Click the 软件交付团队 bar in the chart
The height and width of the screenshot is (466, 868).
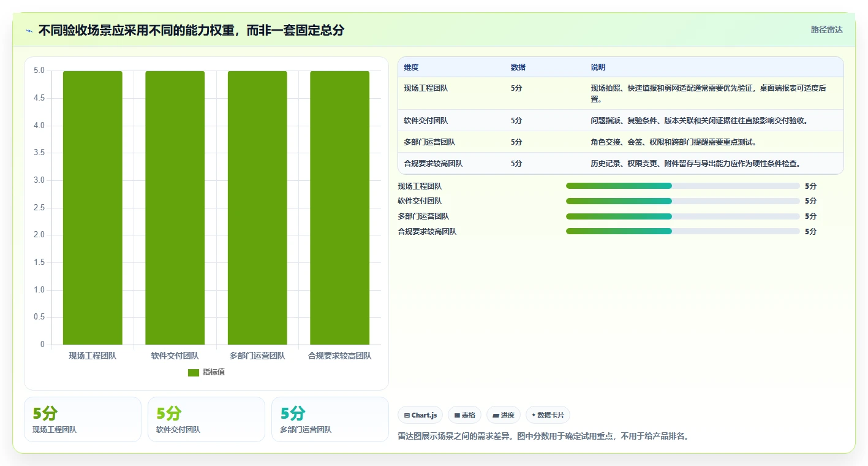click(175, 208)
